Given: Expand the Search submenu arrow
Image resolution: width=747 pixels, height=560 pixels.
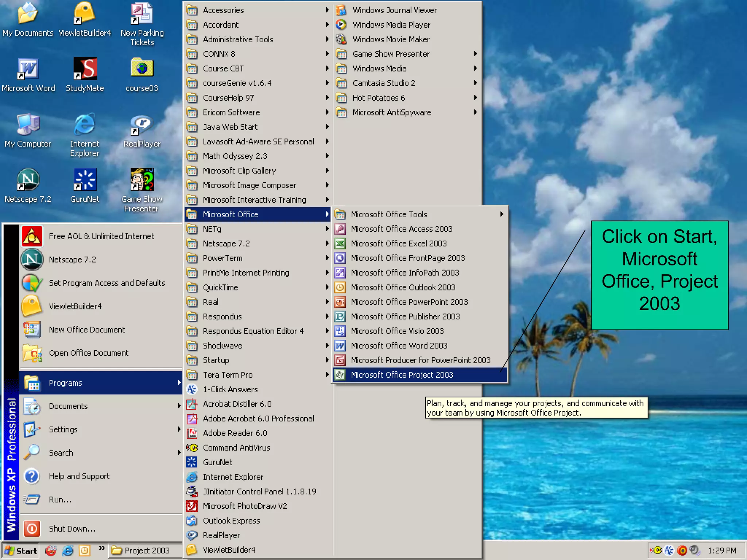Looking at the screenshot, I should coord(179,453).
